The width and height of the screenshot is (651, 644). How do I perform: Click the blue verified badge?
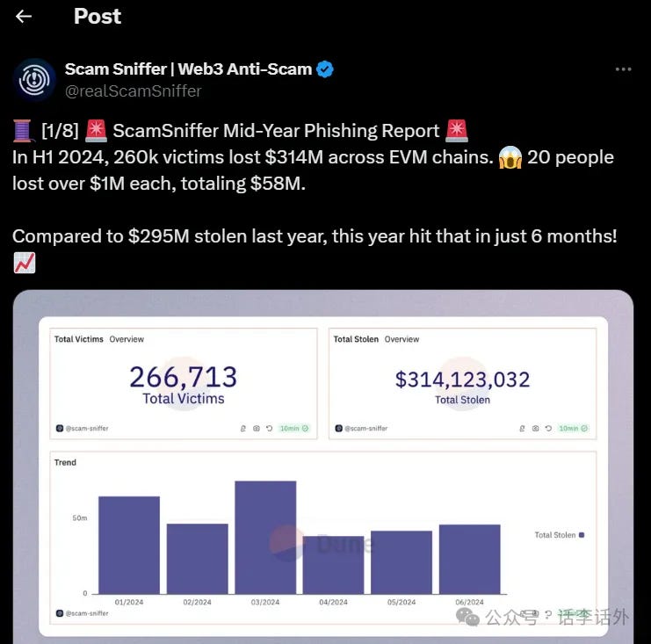pos(325,69)
